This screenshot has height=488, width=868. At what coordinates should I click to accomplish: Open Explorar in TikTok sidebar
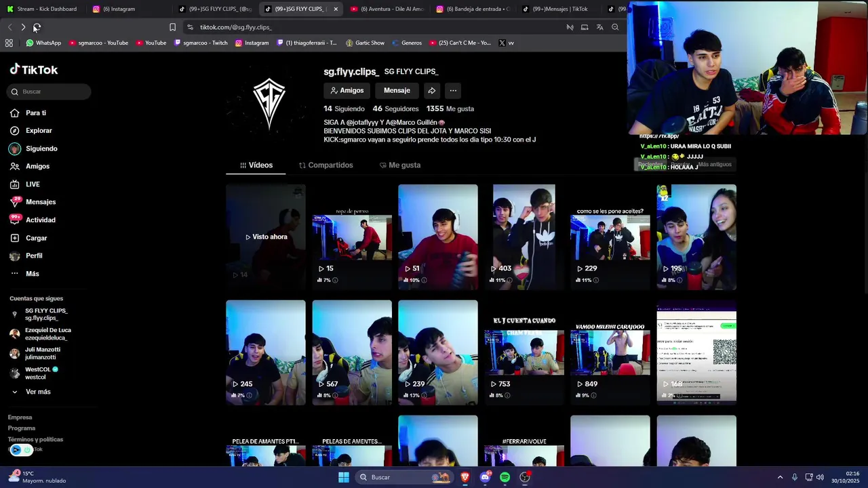click(x=31, y=131)
